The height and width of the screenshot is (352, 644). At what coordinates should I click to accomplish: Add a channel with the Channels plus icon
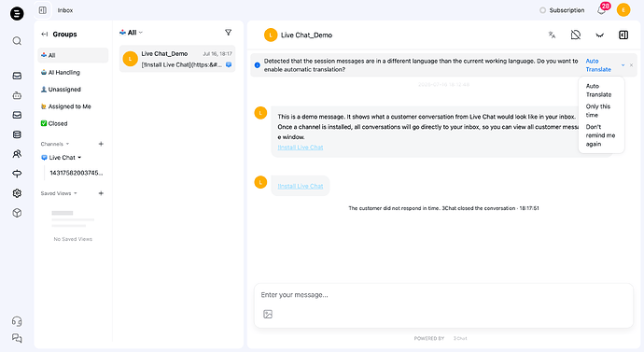tap(101, 144)
